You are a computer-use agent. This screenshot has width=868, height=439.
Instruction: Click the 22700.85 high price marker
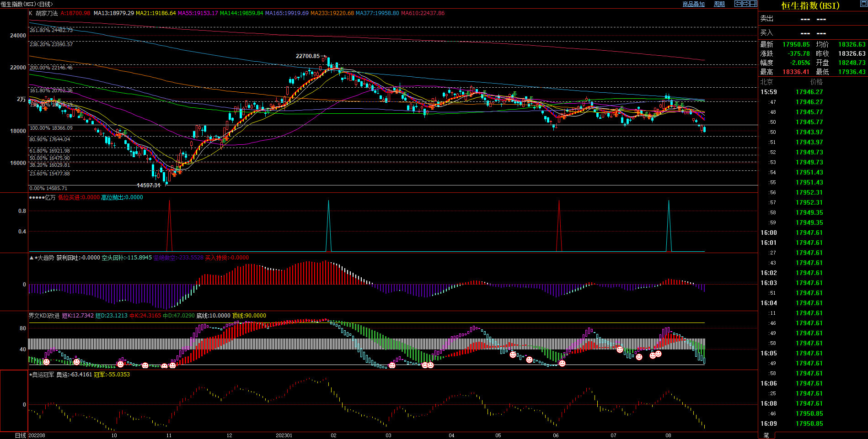[308, 56]
